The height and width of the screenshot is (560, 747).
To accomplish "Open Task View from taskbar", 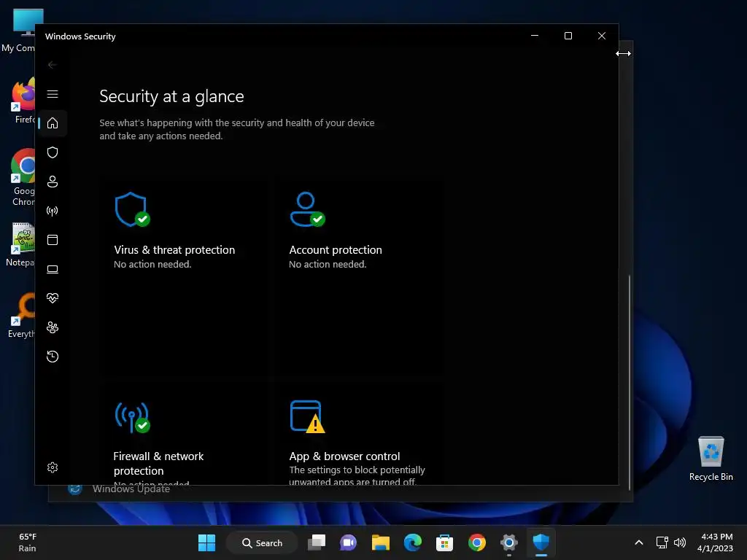I will click(x=317, y=542).
